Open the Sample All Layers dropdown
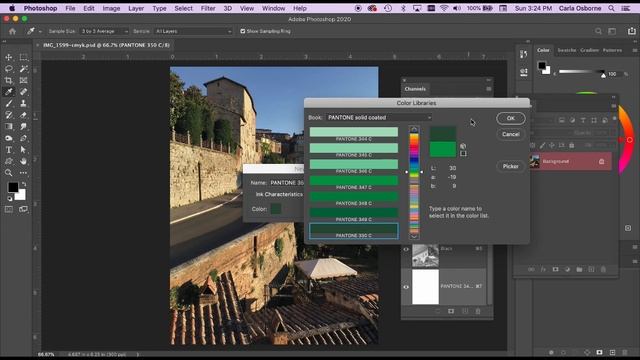Viewport: 640px width, 360px height. point(193,31)
